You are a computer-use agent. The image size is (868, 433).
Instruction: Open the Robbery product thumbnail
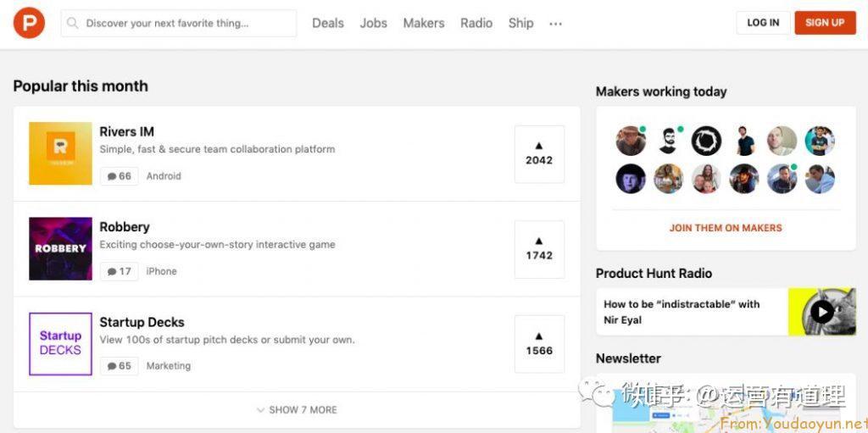click(x=60, y=248)
